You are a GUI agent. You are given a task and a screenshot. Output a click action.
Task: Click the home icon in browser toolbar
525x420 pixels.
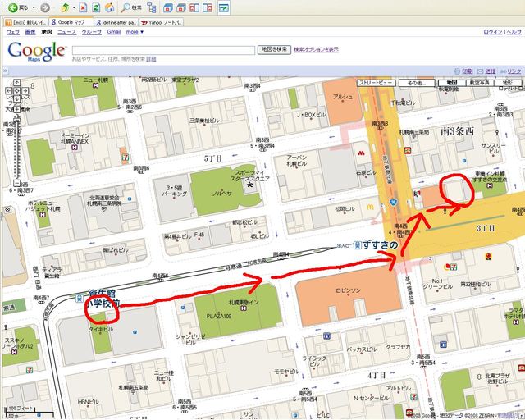tap(107, 7)
